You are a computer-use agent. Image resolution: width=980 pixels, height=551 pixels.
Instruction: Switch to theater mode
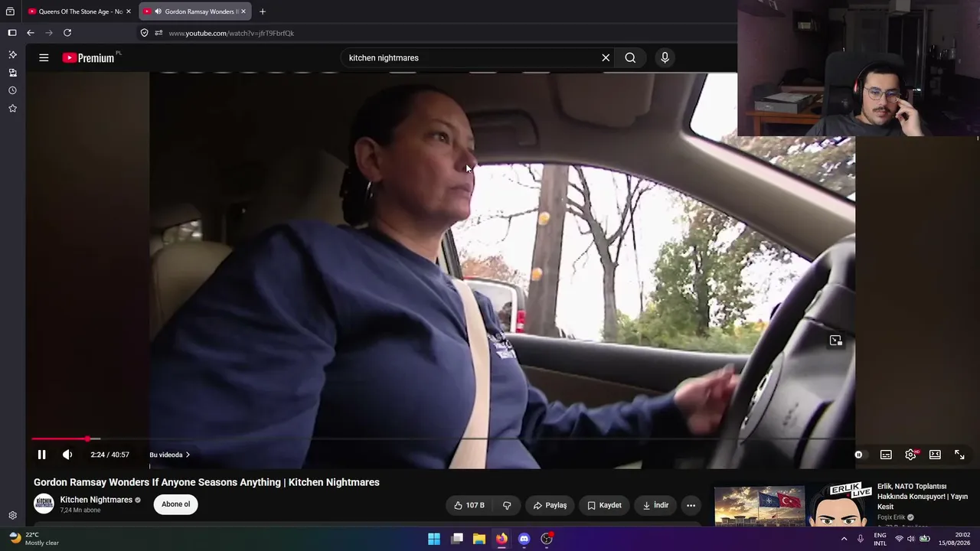pos(935,455)
